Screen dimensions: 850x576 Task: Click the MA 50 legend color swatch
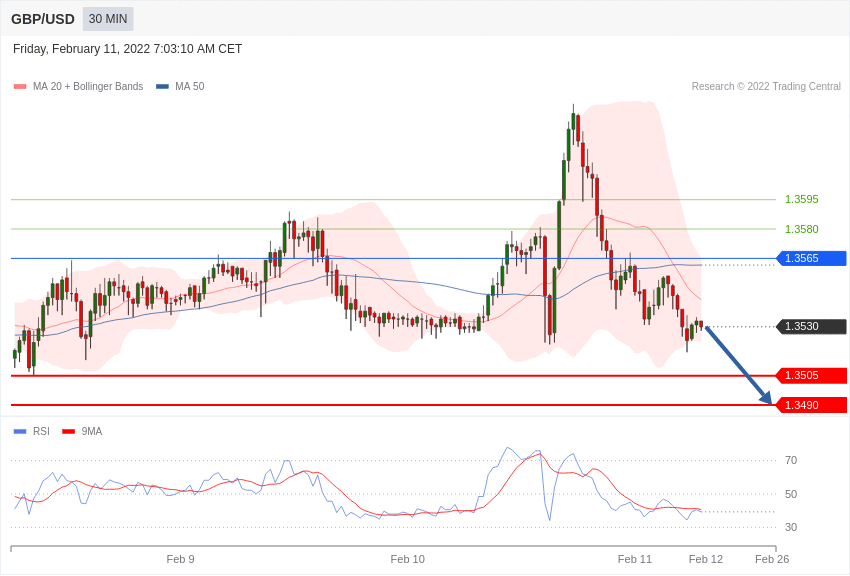coord(162,87)
